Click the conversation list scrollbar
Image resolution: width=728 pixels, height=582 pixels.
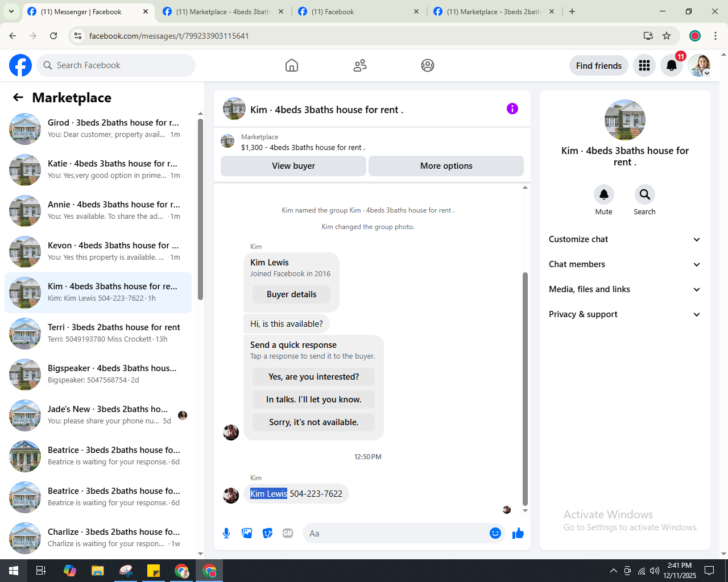click(200, 209)
